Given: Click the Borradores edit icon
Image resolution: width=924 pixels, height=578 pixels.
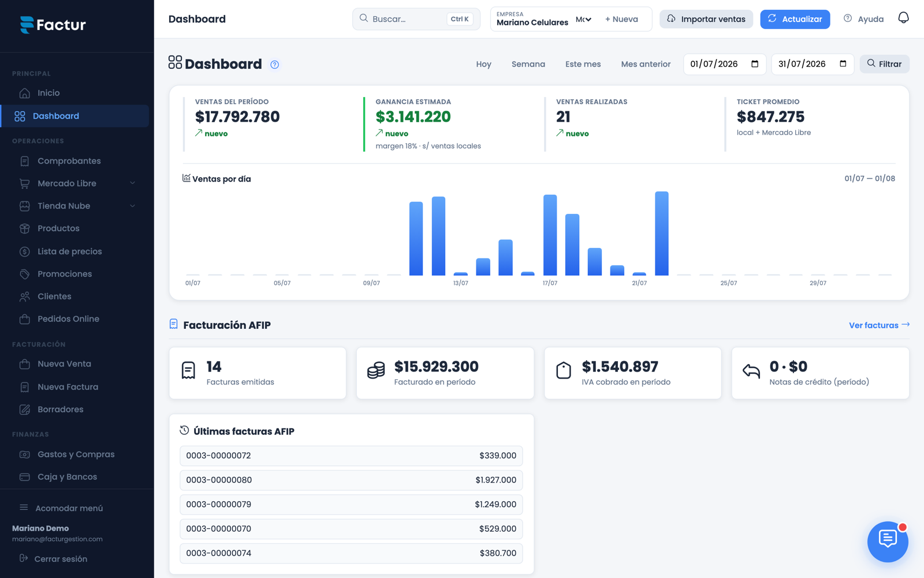Looking at the screenshot, I should point(24,410).
